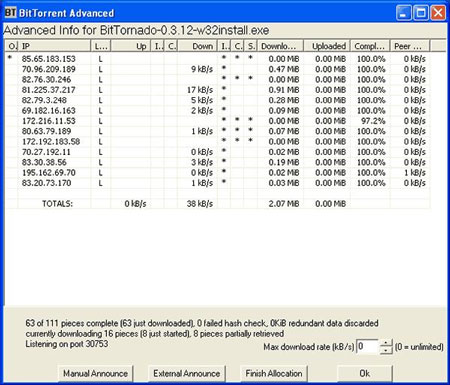The width and height of the screenshot is (450, 385).
Task: Sort by the IP column header
Action: click(x=54, y=46)
